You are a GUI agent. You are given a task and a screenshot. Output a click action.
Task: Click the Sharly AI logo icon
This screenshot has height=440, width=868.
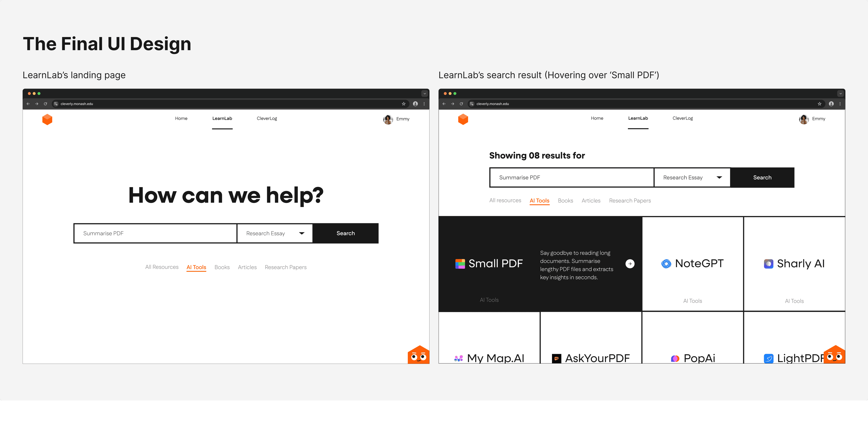point(768,264)
